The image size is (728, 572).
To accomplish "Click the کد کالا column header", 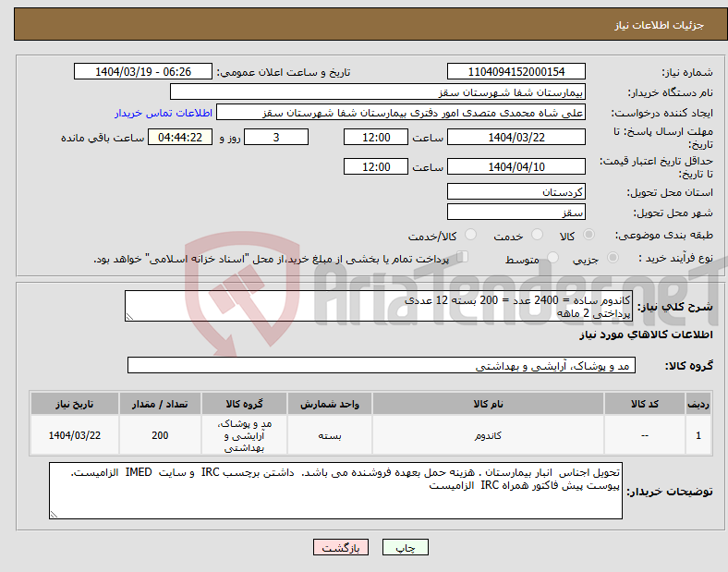I will 645,404.
